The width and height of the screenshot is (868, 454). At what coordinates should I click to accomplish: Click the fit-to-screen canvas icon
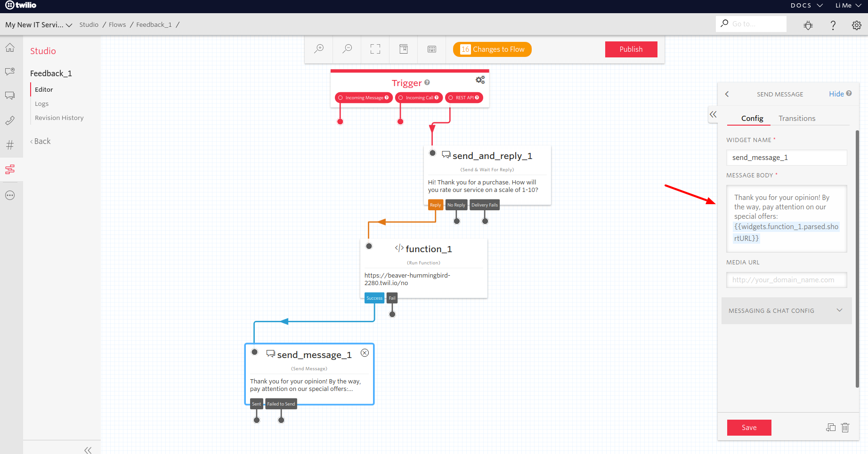pos(375,48)
